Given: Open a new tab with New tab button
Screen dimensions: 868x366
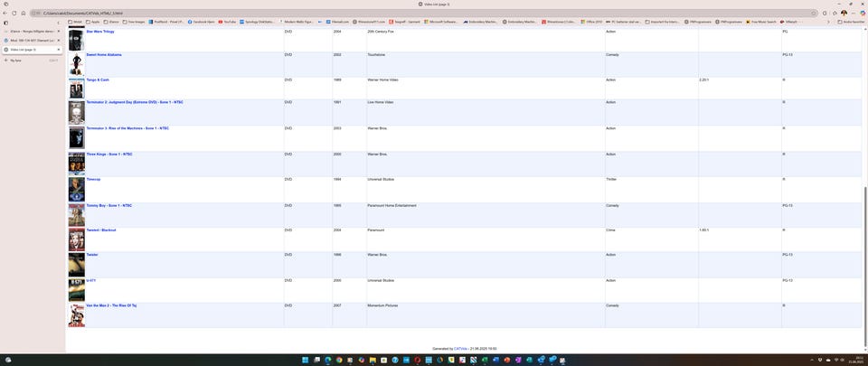Looking at the screenshot, I should pos(31,61).
